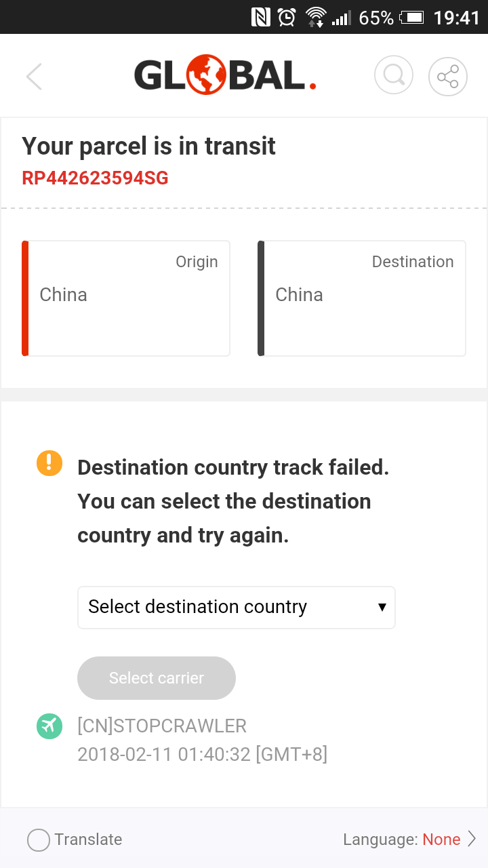
Task: Select the Destination China card
Action: pos(362,298)
